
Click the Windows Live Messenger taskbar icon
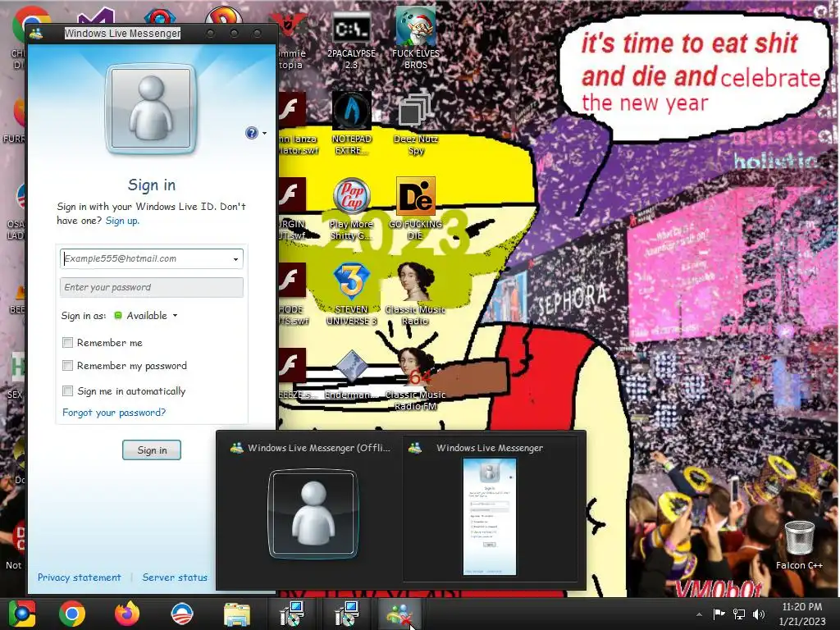402,614
